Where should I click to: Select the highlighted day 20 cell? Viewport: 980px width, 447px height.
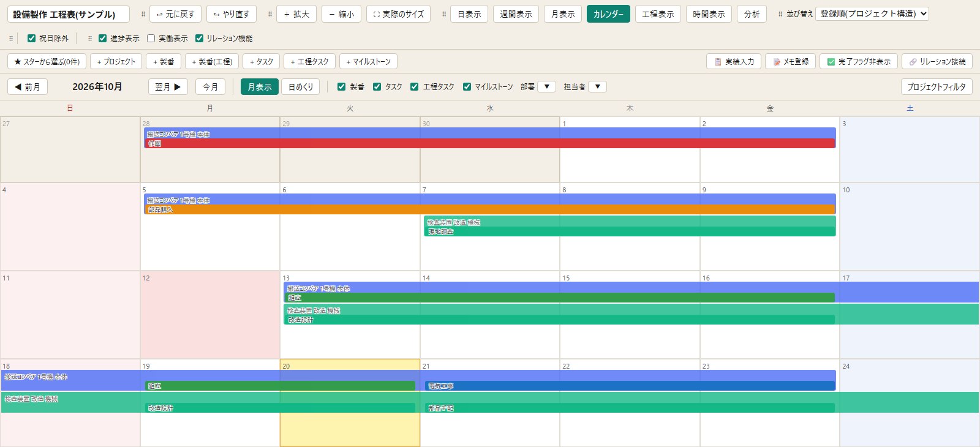350,403
